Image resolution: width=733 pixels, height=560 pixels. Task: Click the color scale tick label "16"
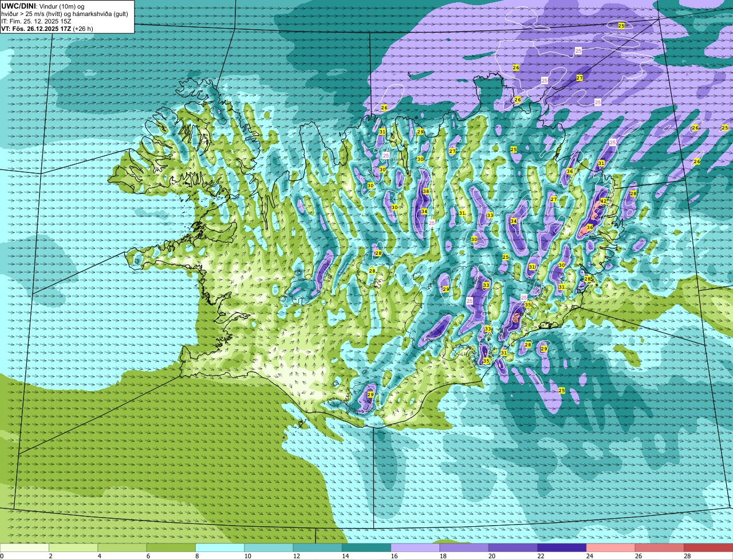[x=394, y=555]
